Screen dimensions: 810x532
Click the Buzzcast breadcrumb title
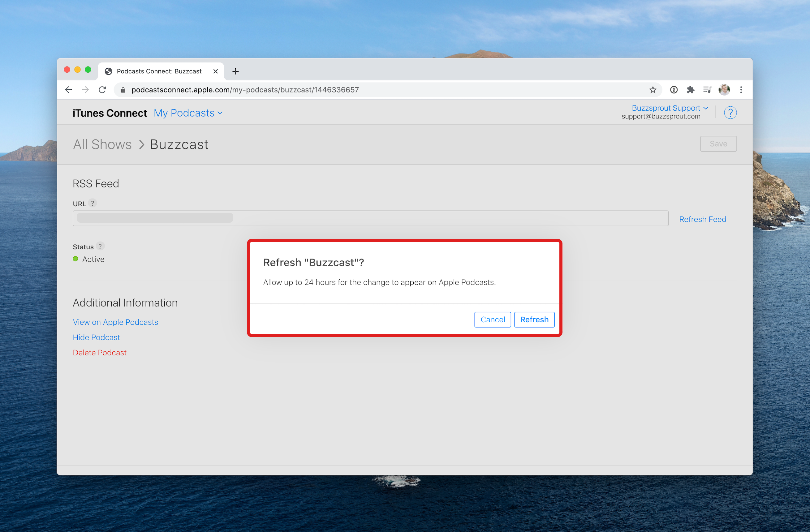coord(179,144)
